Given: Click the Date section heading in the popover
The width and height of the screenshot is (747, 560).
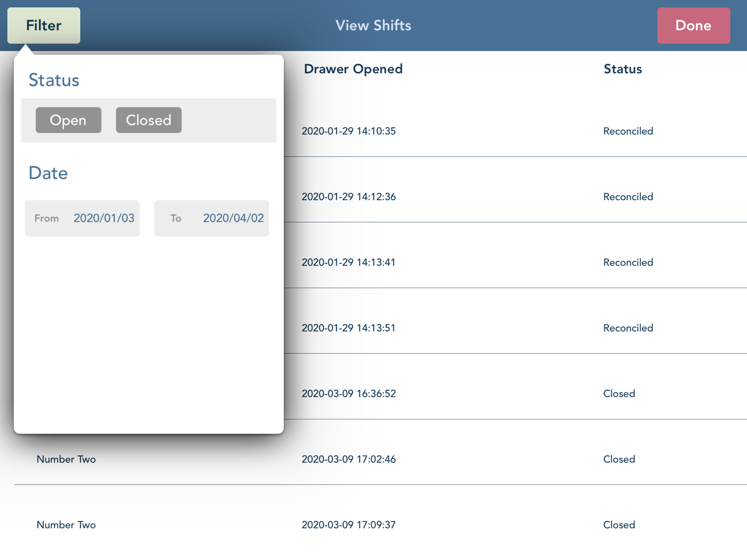Looking at the screenshot, I should 48,173.
